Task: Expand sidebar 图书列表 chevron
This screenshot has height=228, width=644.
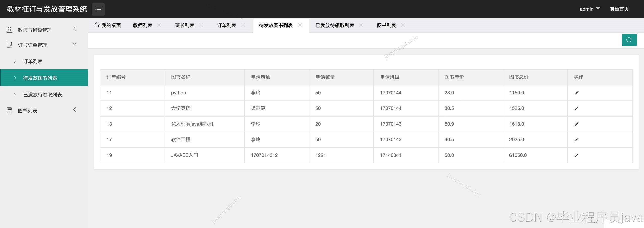Action: (x=74, y=110)
